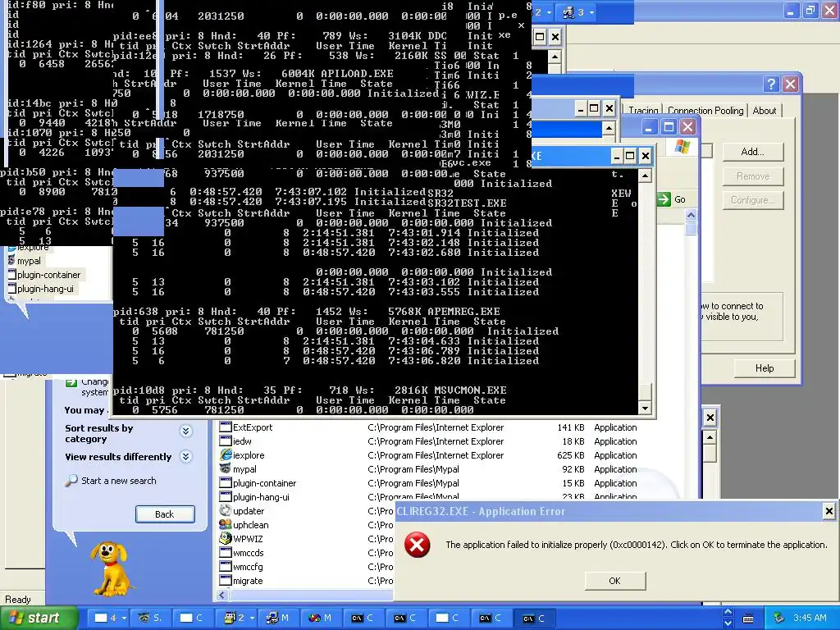The width and height of the screenshot is (840, 630).
Task: Click the 'APEMREG.EXE' text in console output
Action: click(x=463, y=311)
